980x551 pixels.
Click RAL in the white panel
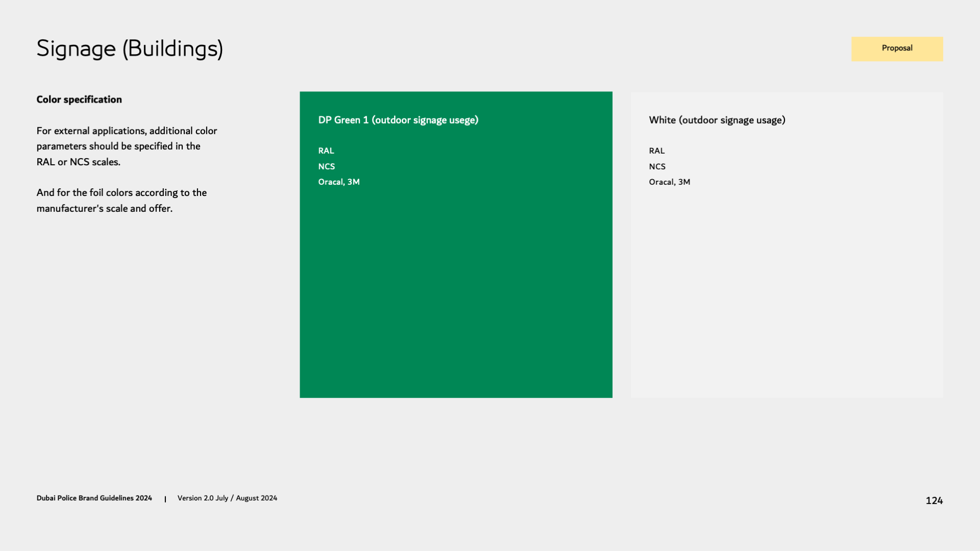657,151
